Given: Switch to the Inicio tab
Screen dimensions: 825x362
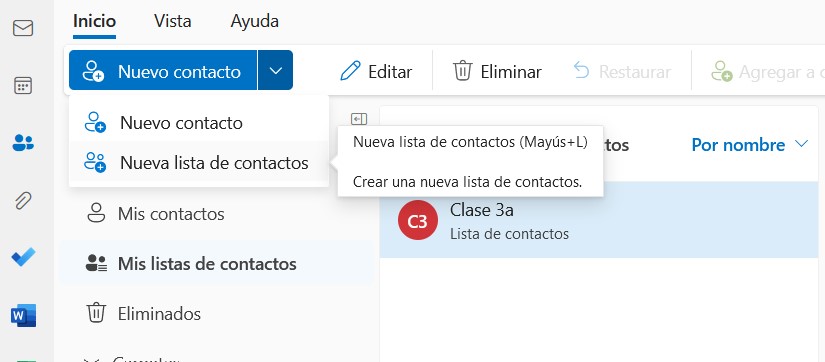Looking at the screenshot, I should (x=94, y=22).
